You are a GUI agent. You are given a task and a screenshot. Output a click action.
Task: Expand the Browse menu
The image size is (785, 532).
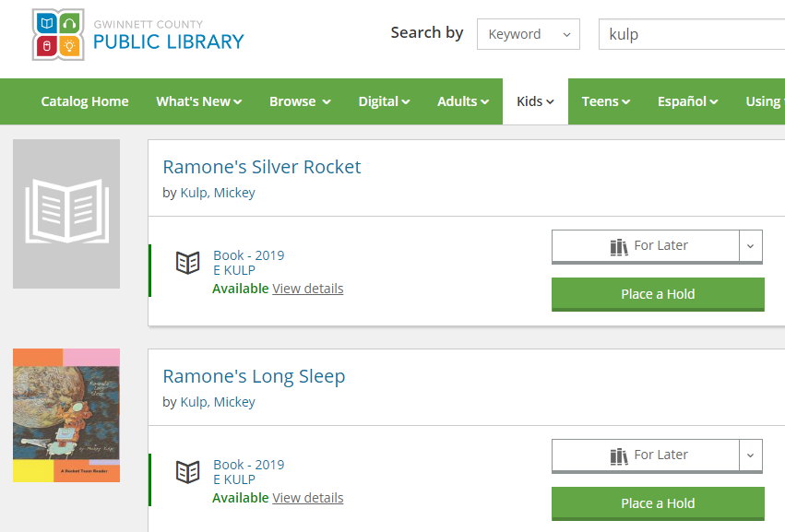point(300,101)
